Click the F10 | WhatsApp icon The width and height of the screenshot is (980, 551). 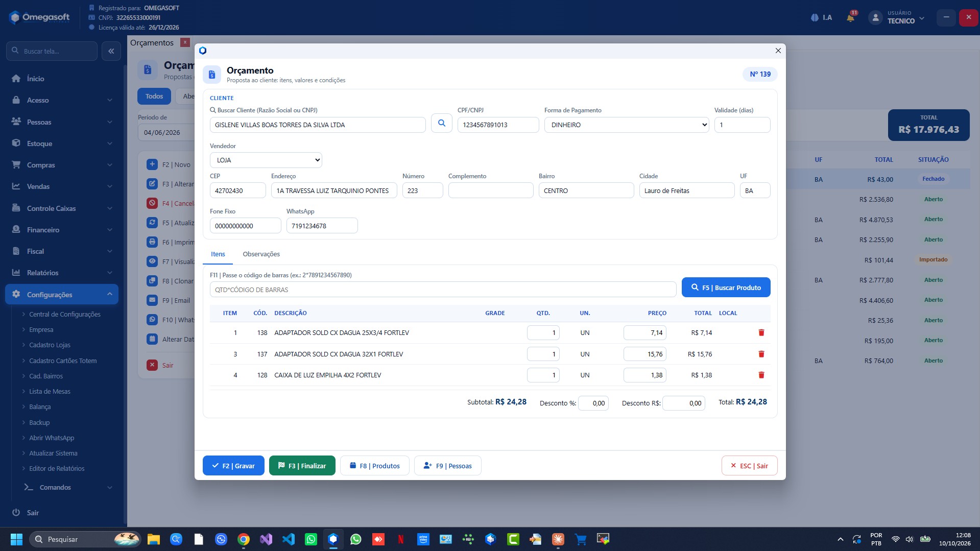click(152, 320)
